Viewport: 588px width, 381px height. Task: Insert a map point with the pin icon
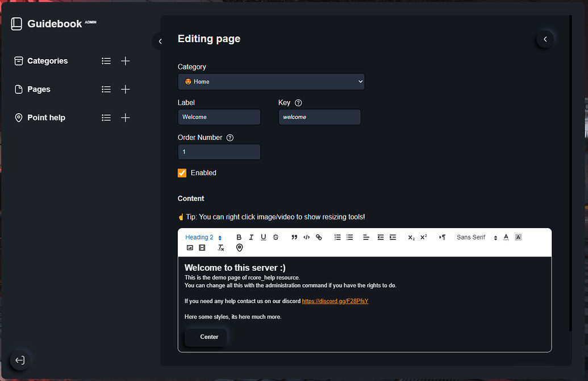pyautogui.click(x=239, y=247)
